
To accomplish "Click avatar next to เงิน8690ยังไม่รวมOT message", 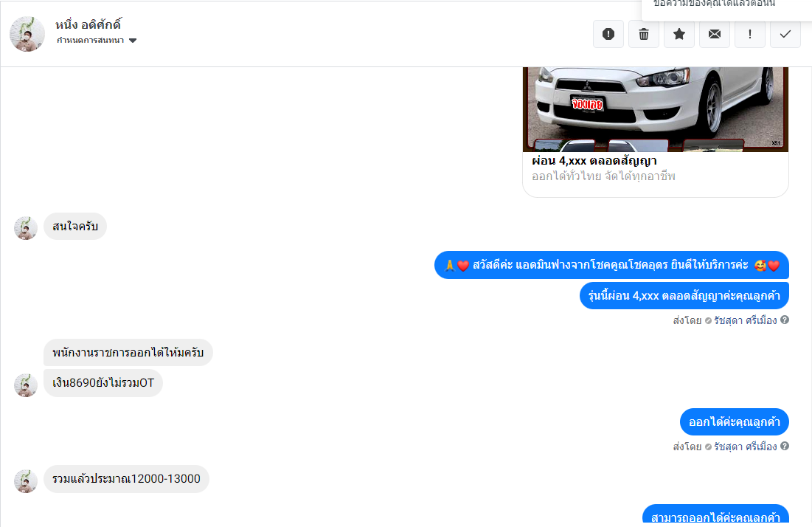I will (26, 385).
